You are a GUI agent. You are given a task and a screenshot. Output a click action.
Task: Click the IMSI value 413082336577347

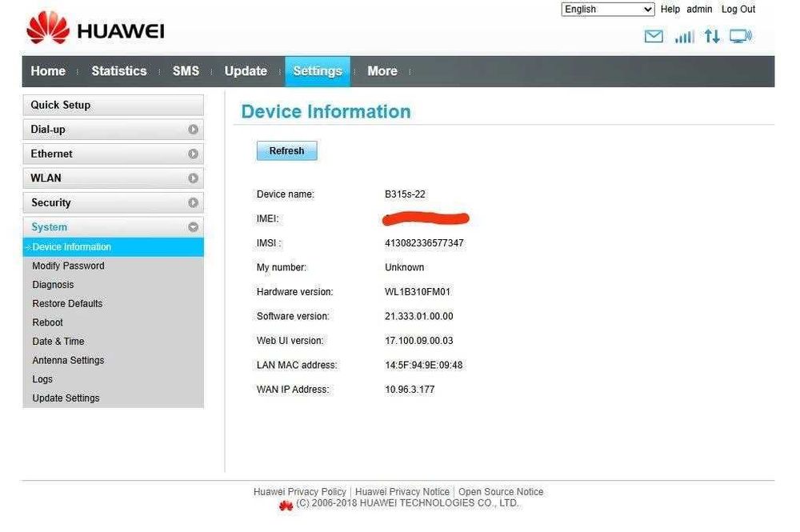tap(424, 243)
